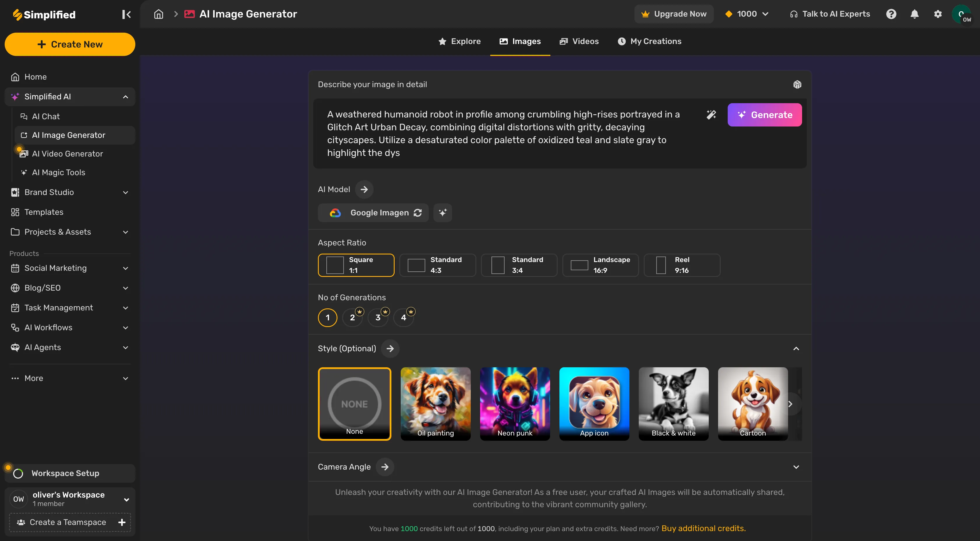Viewport: 980px width, 541px height.
Task: Open Talk to AI Experts
Action: (x=830, y=14)
